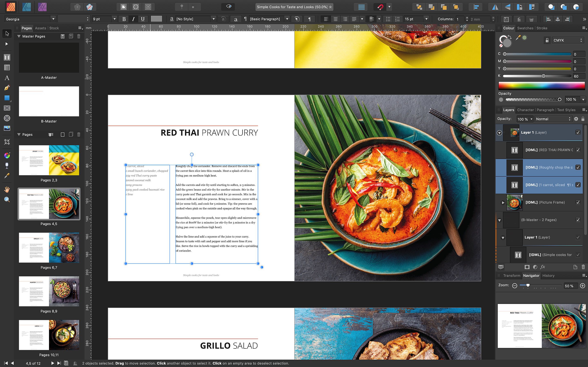Toggle visibility of [IDML] RED THAI PRAWN layer
The width and height of the screenshot is (588, 367).
(579, 150)
